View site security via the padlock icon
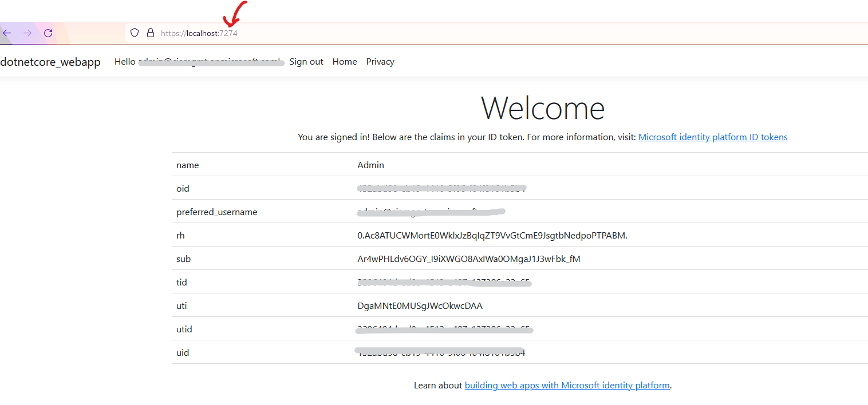868x405 pixels. (150, 33)
